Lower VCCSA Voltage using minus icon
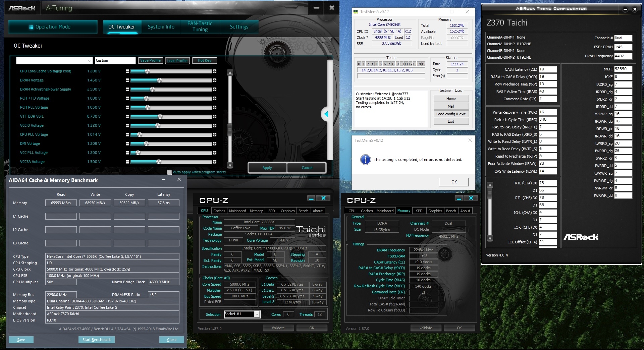Screen dimensions: 644x350 click(x=127, y=162)
